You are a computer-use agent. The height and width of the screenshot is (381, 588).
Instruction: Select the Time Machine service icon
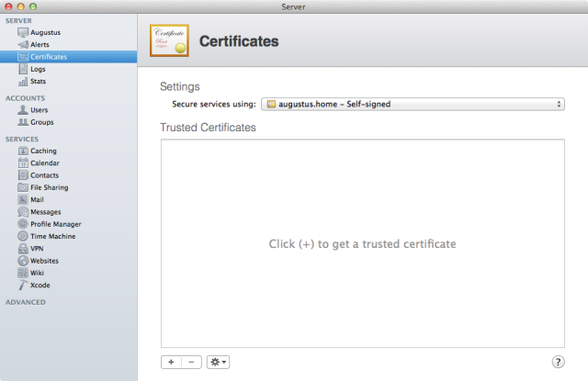(x=23, y=236)
